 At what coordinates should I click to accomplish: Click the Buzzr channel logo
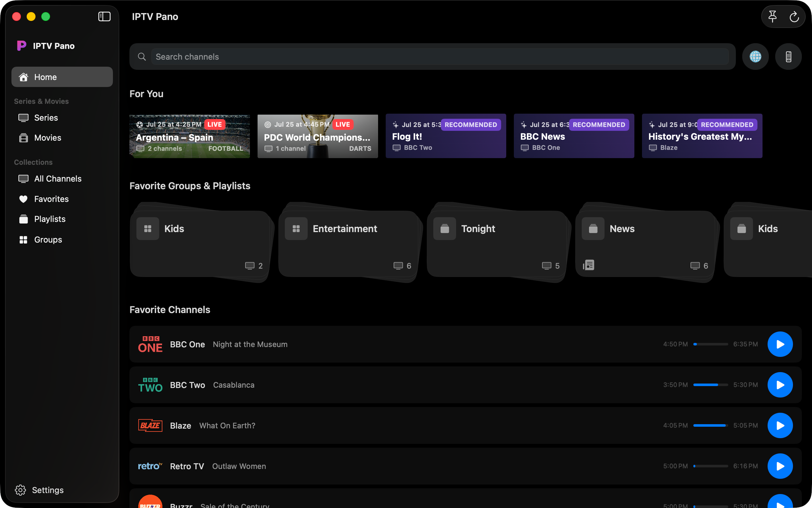150,501
